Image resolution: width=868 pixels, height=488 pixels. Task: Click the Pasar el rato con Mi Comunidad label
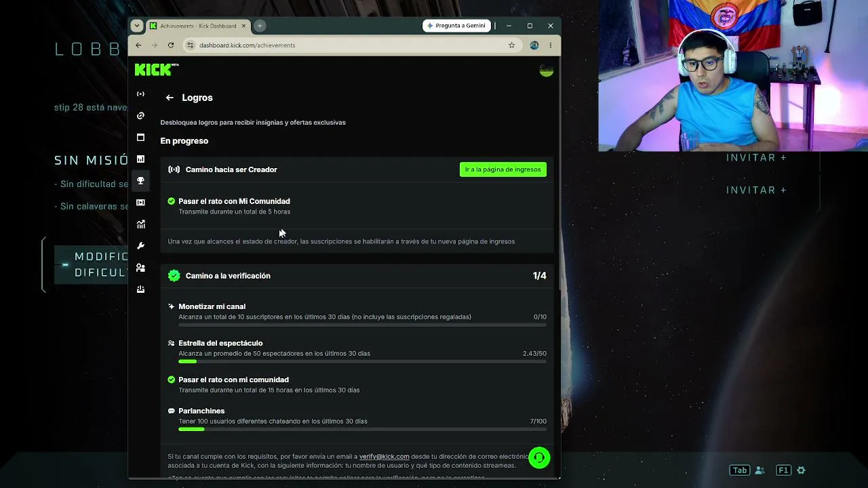click(234, 201)
